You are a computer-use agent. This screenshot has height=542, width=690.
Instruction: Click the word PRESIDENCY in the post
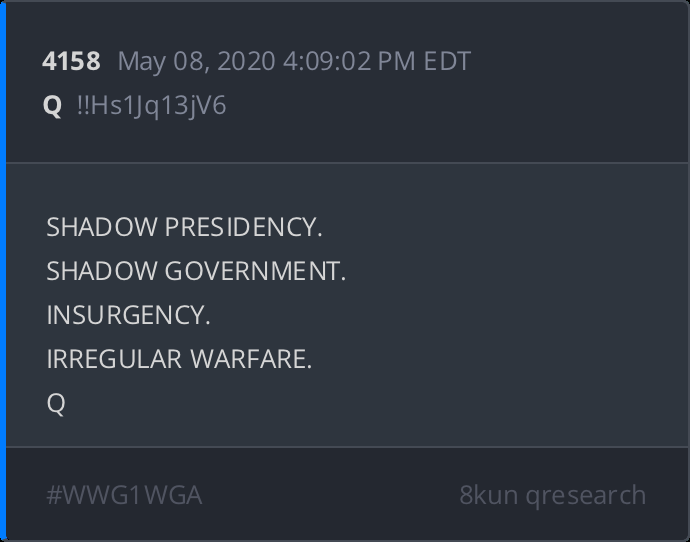click(x=243, y=227)
